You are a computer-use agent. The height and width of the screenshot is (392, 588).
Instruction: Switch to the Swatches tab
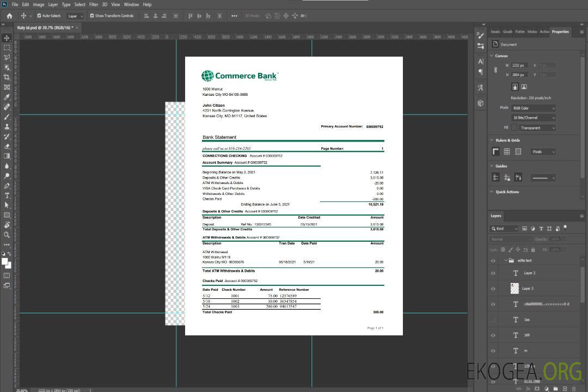pos(495,32)
